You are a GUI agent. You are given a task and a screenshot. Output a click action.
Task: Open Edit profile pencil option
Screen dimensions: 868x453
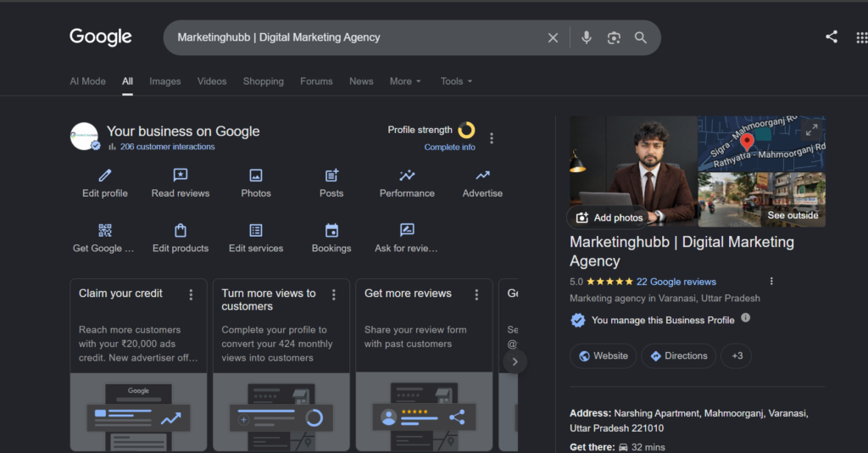pos(104,183)
